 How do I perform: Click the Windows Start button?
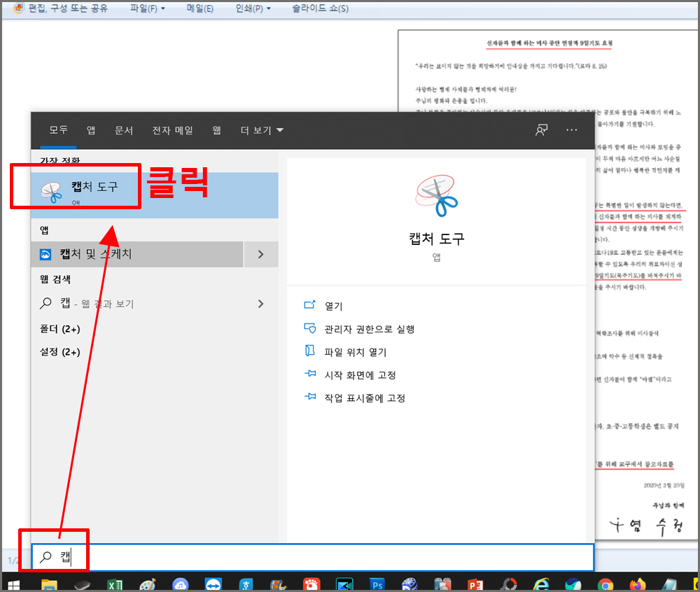pos(13,584)
